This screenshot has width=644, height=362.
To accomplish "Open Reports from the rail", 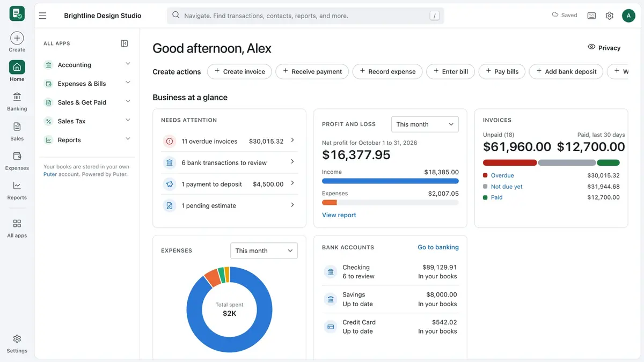I will point(17,190).
